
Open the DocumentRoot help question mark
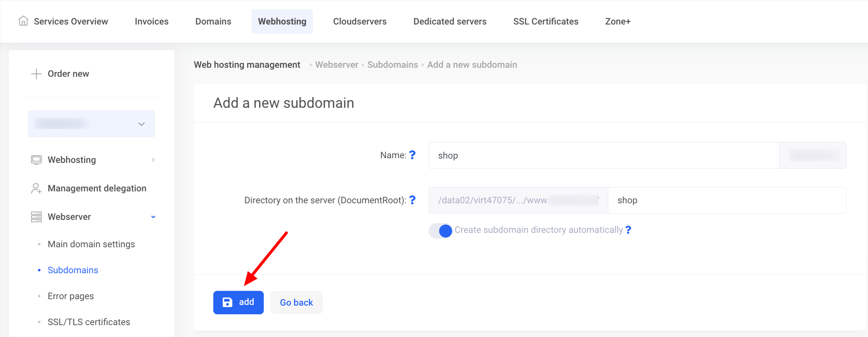(x=412, y=200)
